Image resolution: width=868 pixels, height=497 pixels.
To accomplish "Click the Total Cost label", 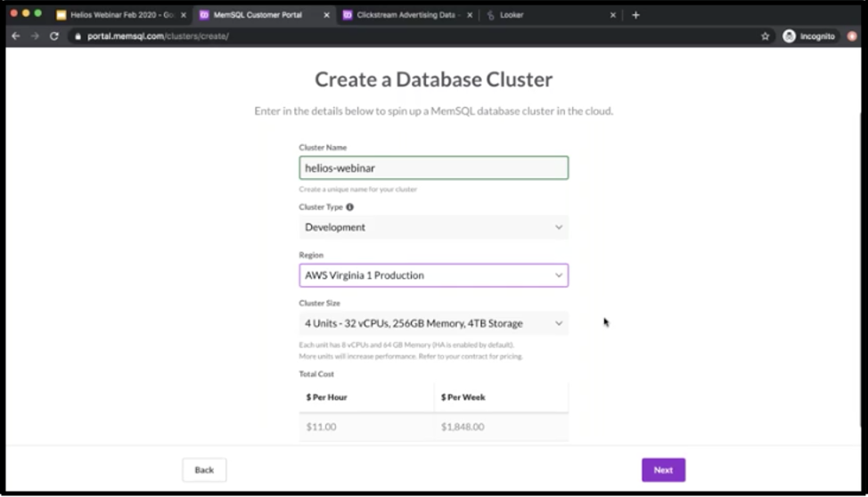I will tap(316, 374).
